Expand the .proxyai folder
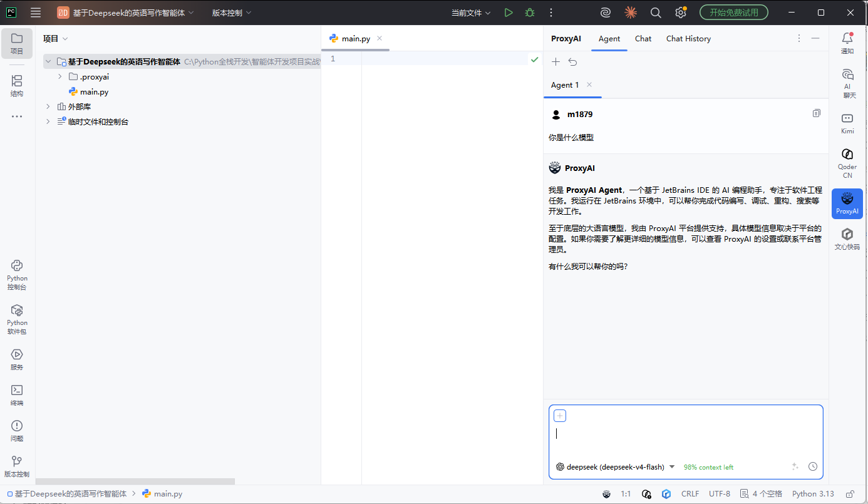Screen dimensions: 868x504 pyautogui.click(x=59, y=76)
